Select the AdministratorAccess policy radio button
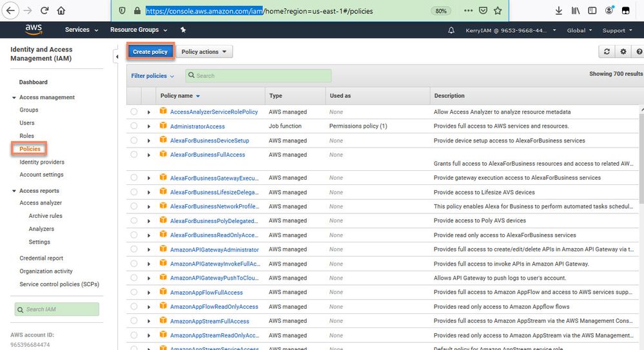Image resolution: width=644 pixels, height=350 pixels. [x=134, y=126]
